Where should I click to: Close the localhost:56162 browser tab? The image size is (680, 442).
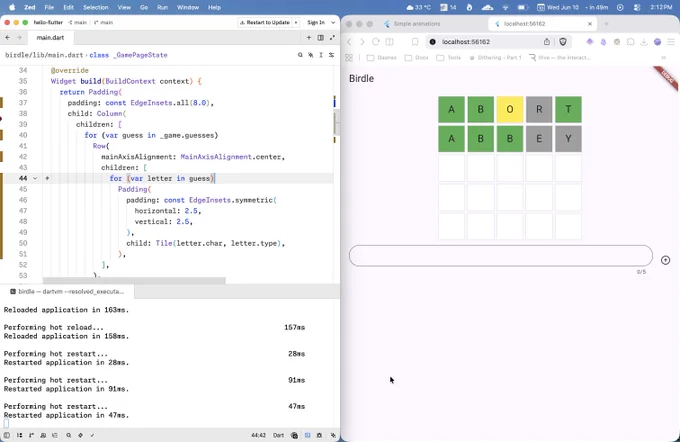pos(590,24)
